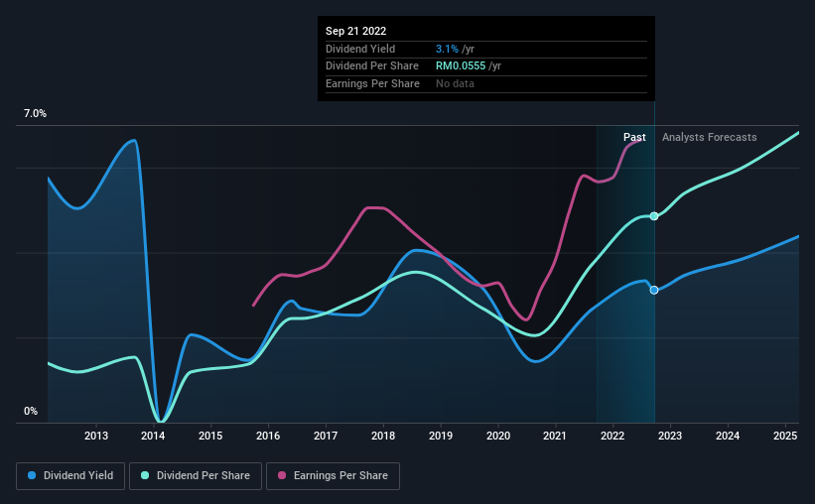Click the 7.0% y-axis label
This screenshot has width=815, height=504.
(35, 114)
